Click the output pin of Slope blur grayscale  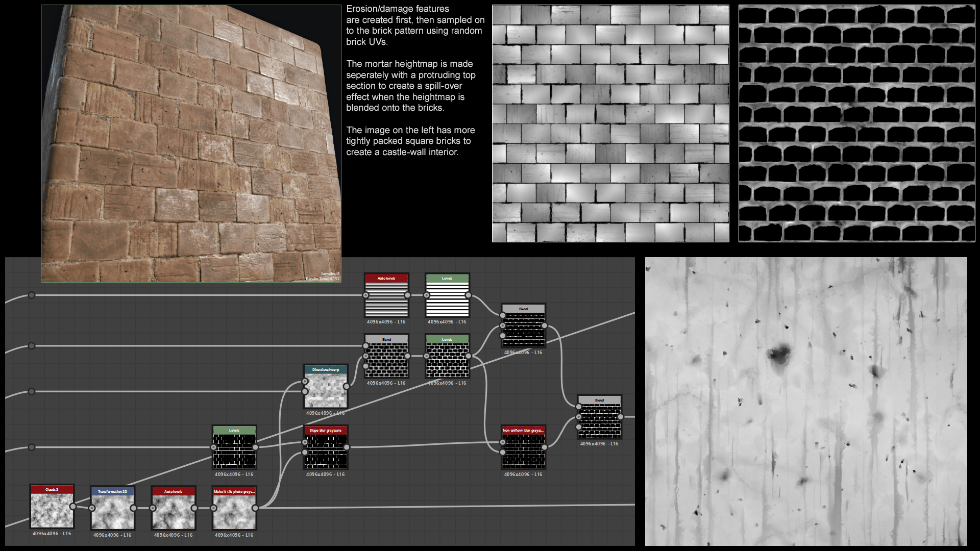[x=347, y=447]
